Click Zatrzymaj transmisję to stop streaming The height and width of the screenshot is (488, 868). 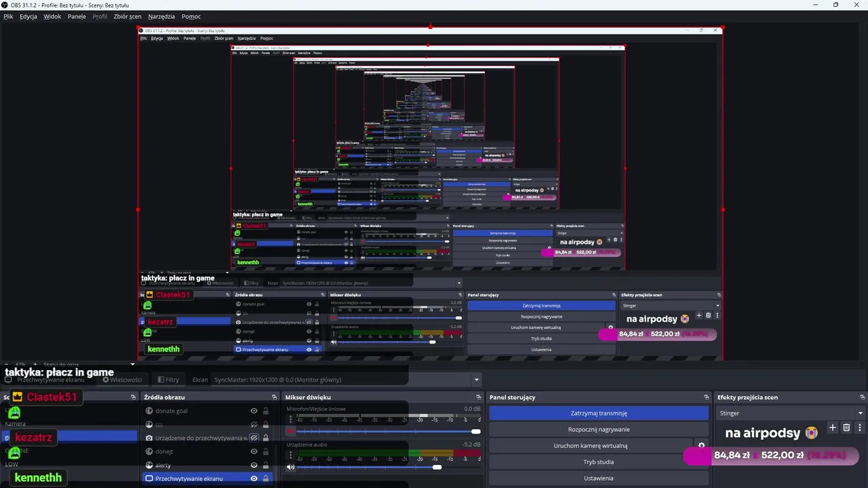(599, 413)
